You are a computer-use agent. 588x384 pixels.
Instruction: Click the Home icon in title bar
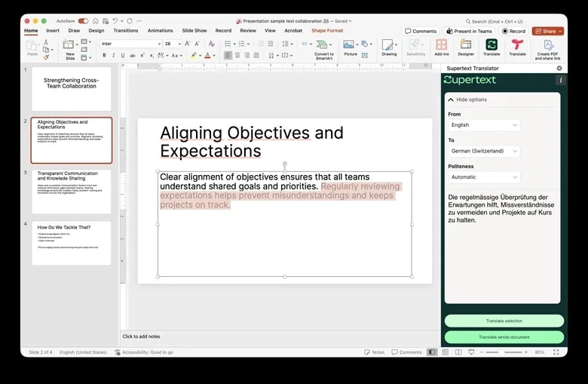click(96, 21)
